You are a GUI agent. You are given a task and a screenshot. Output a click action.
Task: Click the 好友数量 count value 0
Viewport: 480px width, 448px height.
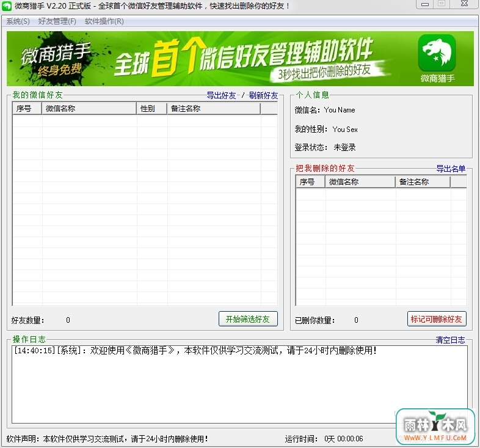pyautogui.click(x=68, y=320)
